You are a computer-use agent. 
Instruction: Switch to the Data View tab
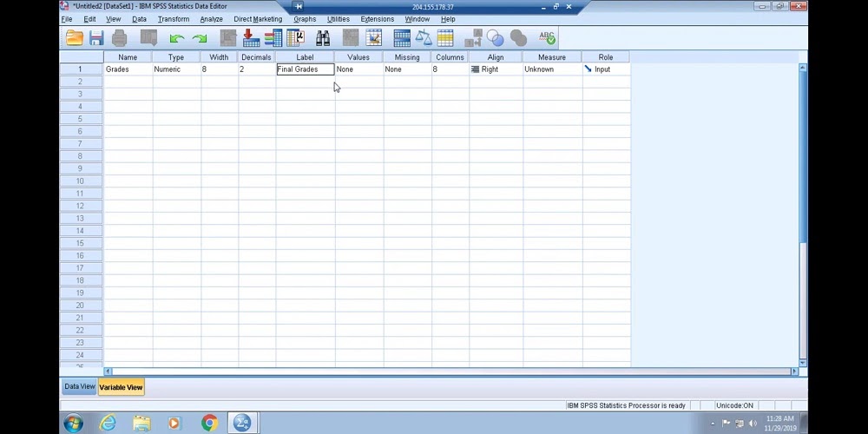(79, 387)
